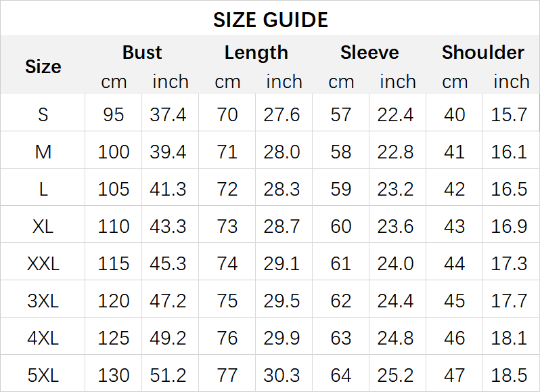Click the Size column header

pos(43,66)
